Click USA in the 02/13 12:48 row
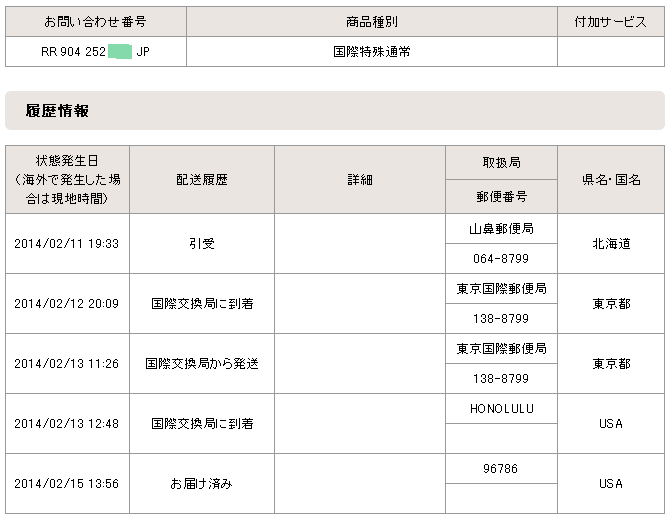The height and width of the screenshot is (520, 669). tap(611, 424)
